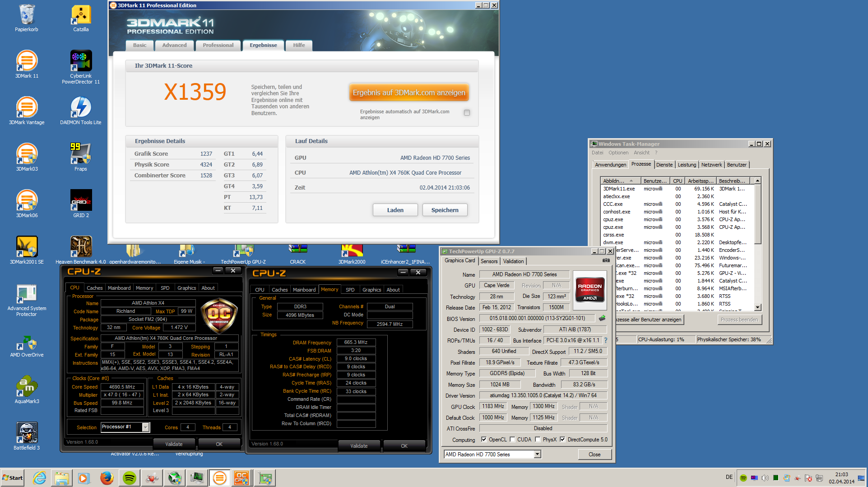Switch to Sensors tab in GPU-Z
The width and height of the screenshot is (868, 487).
pyautogui.click(x=489, y=261)
